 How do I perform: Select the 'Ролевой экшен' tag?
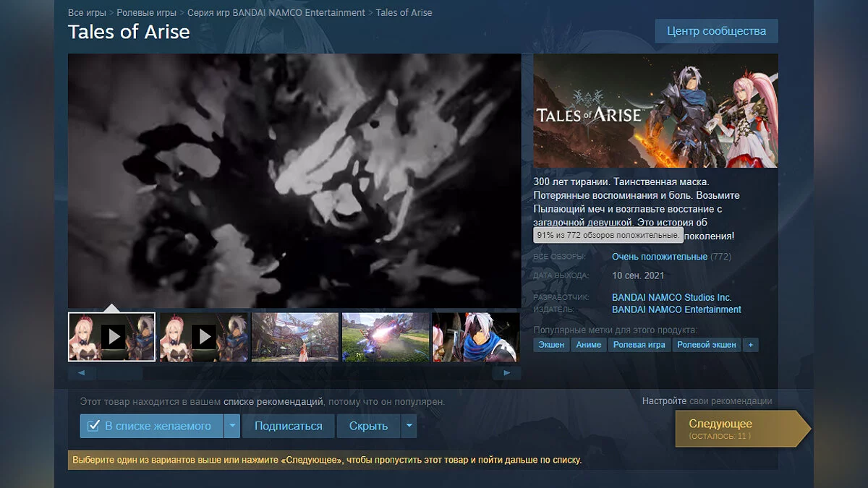pyautogui.click(x=706, y=345)
